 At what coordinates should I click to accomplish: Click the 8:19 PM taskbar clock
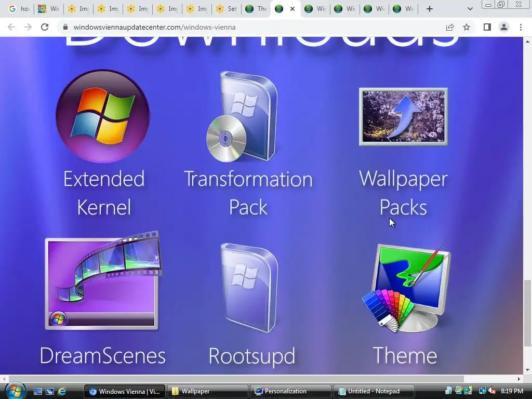click(x=512, y=391)
